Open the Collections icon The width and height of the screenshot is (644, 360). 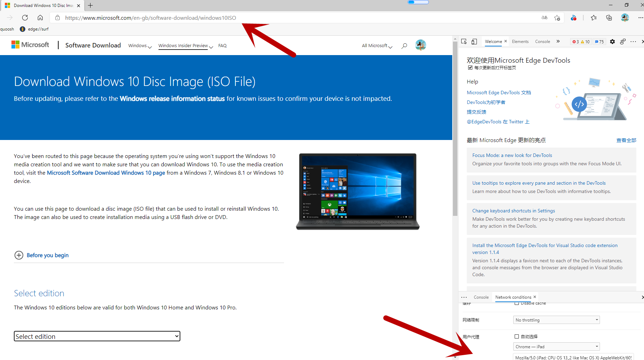click(x=609, y=18)
